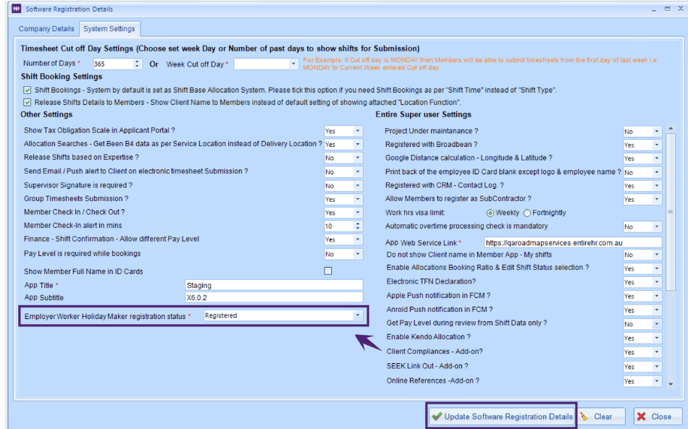Click scrollbar down arrow in super user settings
Image resolution: width=688 pixels, height=429 pixels.
click(670, 384)
